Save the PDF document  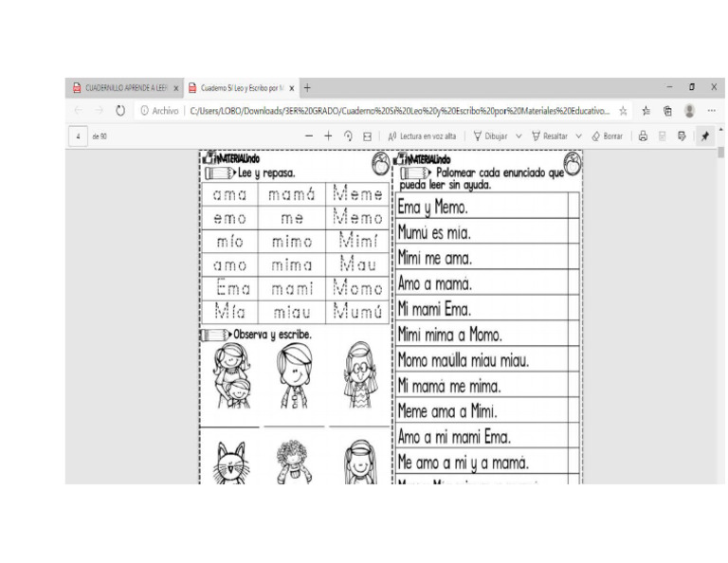pyautogui.click(x=663, y=136)
